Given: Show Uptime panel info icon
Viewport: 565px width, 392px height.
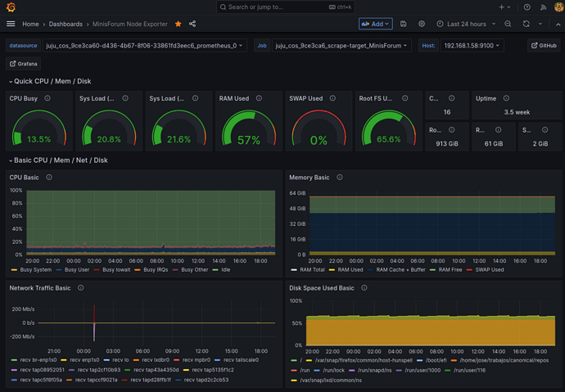Looking at the screenshot, I should tap(506, 98).
